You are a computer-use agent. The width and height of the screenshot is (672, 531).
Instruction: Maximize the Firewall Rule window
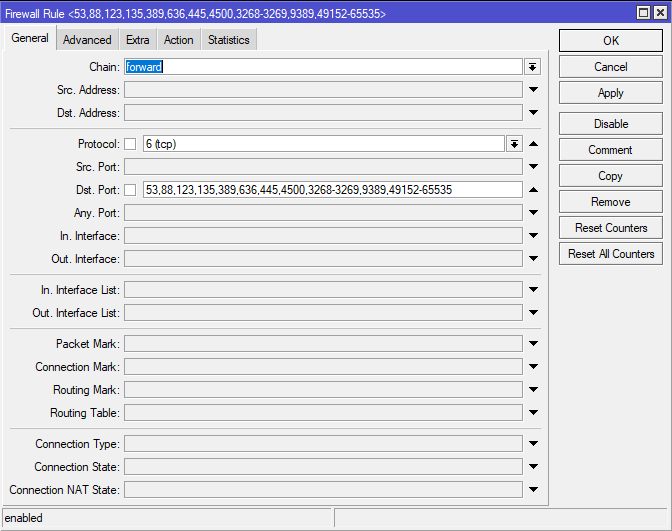pos(644,13)
